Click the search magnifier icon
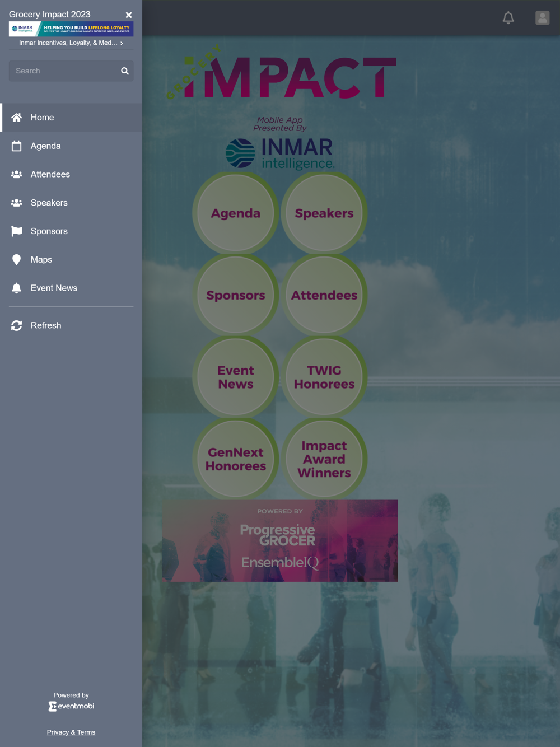The height and width of the screenshot is (747, 560). pyautogui.click(x=125, y=71)
